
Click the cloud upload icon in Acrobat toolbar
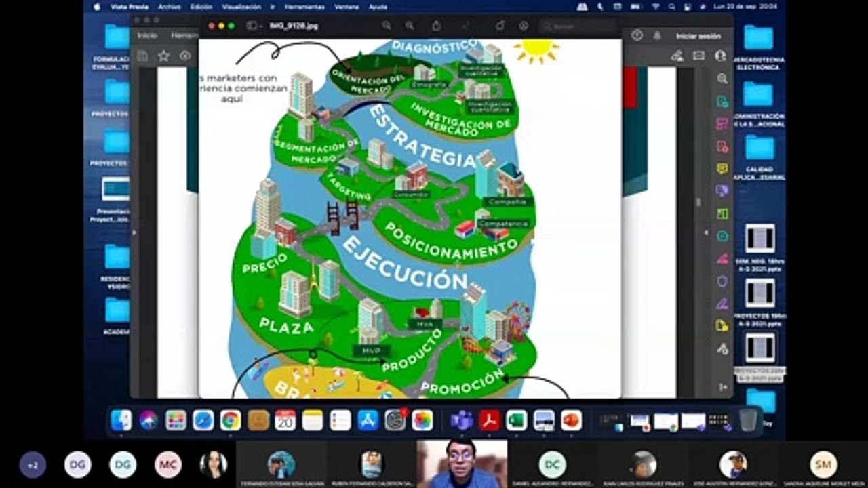185,56
